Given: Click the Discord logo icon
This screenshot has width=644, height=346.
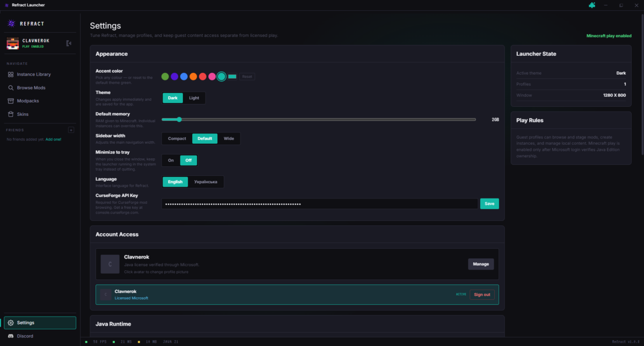Looking at the screenshot, I should coord(11,336).
